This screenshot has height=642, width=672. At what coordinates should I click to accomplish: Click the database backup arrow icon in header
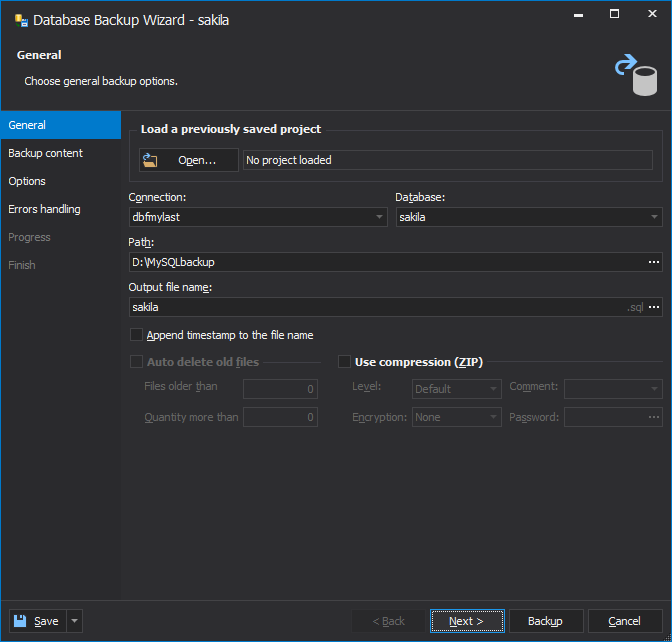pyautogui.click(x=636, y=75)
